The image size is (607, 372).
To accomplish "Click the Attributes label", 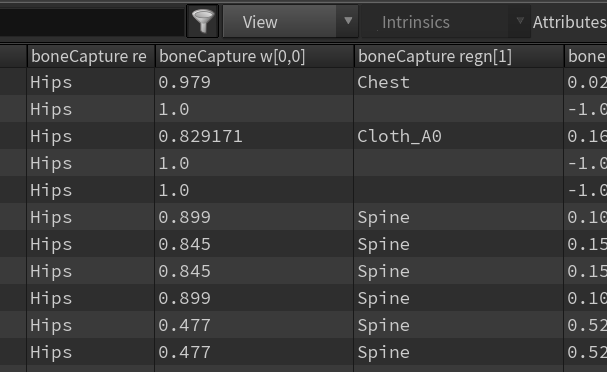I will click(569, 22).
